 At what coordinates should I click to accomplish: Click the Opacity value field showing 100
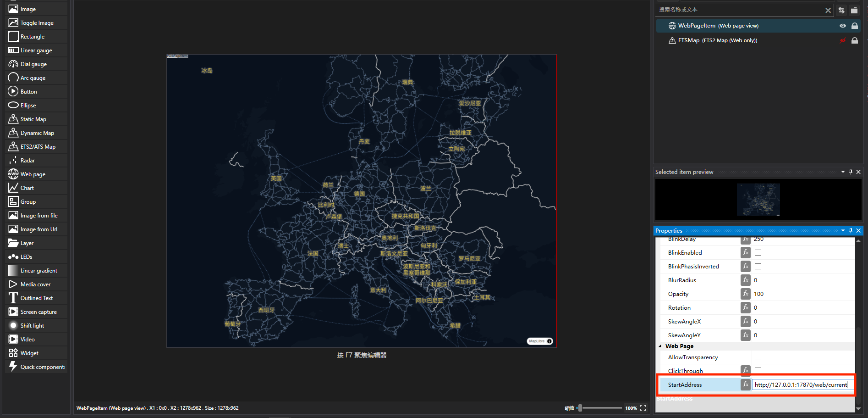click(803, 294)
